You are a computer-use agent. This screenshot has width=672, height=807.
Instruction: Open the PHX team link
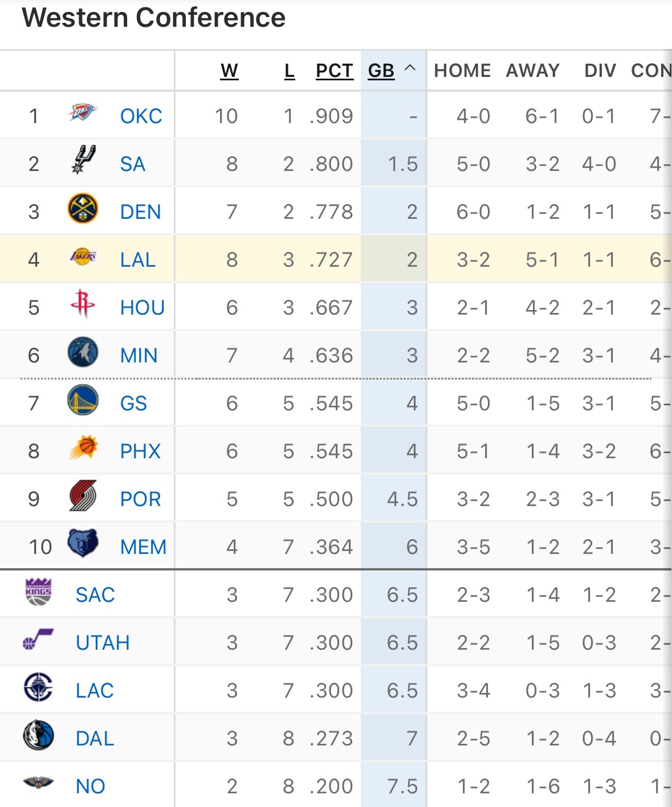(140, 451)
